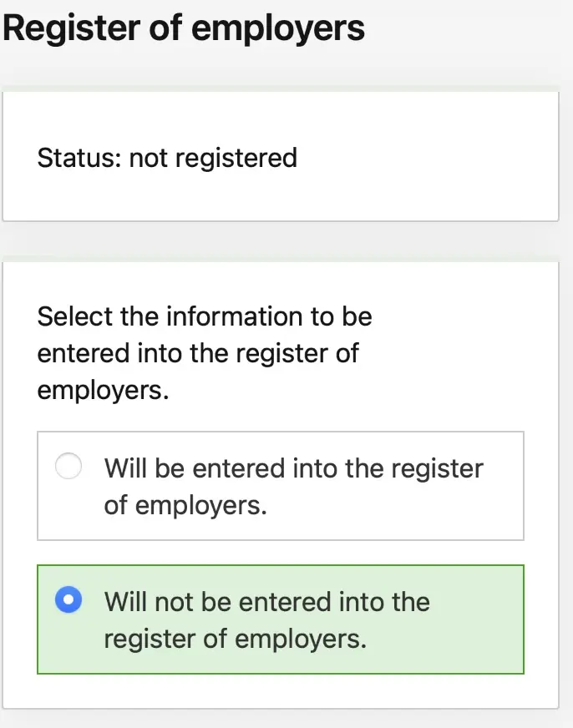Viewport: 573px width, 728px height.
Task: Click the green highlighted option box
Action: pyautogui.click(x=281, y=619)
